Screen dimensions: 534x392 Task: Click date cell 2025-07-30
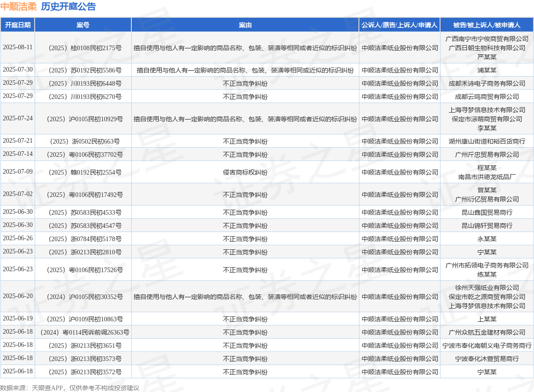[18, 69]
